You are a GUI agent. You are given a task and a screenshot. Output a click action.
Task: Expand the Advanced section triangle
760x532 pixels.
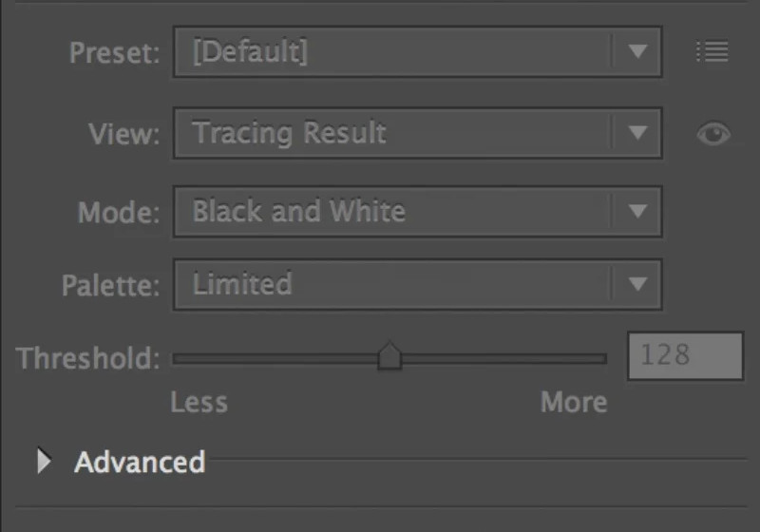tap(44, 461)
